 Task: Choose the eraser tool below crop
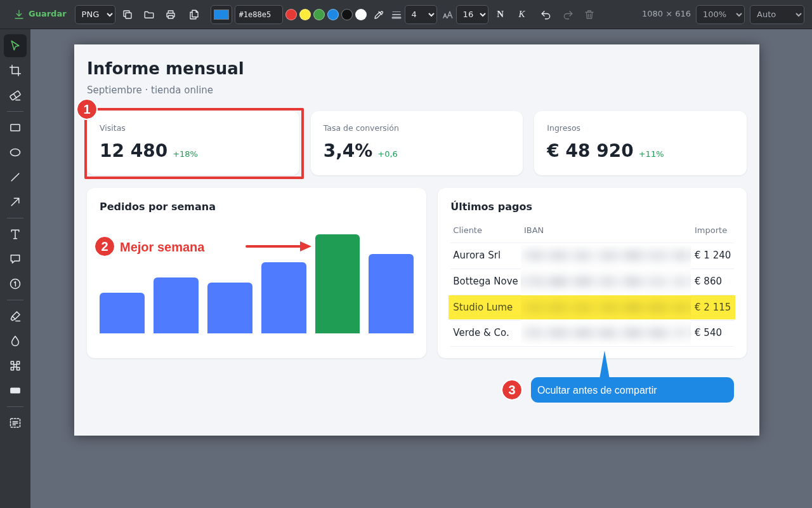15,95
